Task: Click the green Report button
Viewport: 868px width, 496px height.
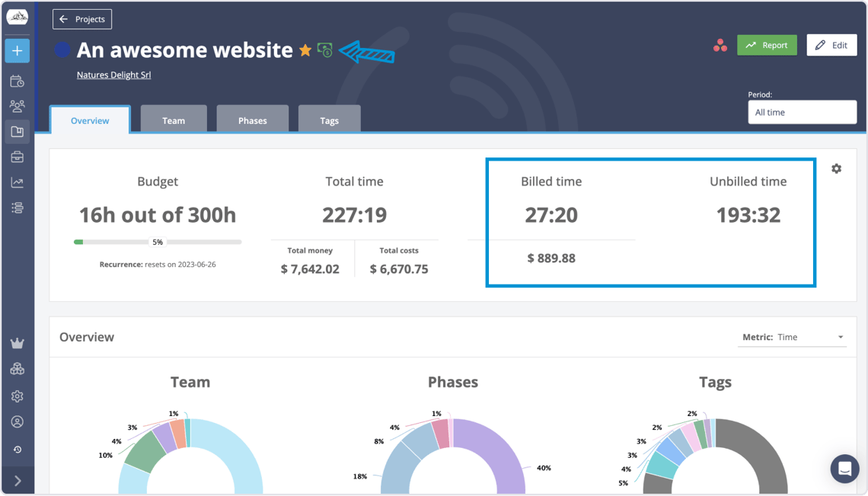Action: pos(767,45)
